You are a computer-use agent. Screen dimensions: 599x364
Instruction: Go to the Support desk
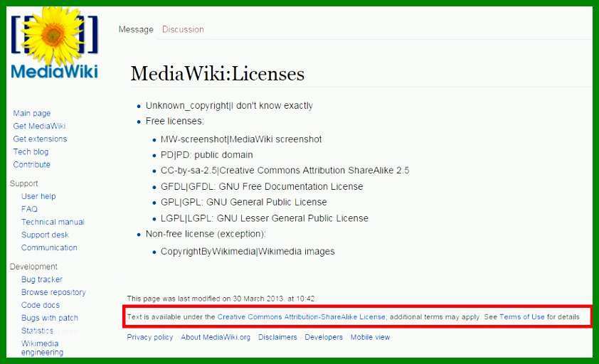(x=45, y=235)
